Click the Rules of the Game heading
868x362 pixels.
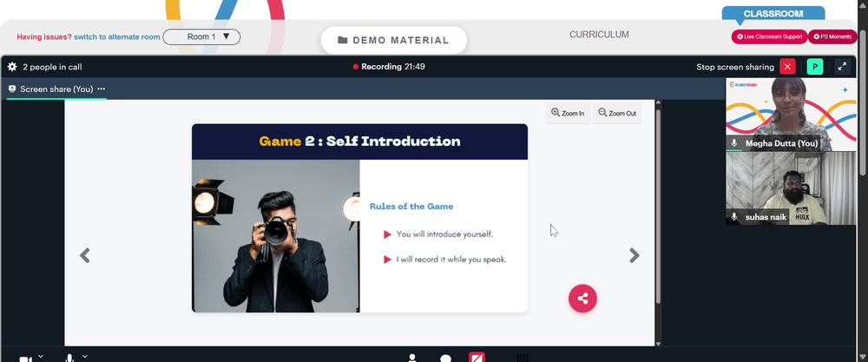411,207
